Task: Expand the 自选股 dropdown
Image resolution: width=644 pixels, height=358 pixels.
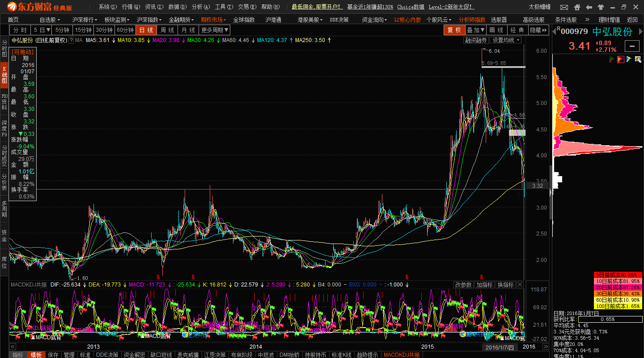Action: 50,20
